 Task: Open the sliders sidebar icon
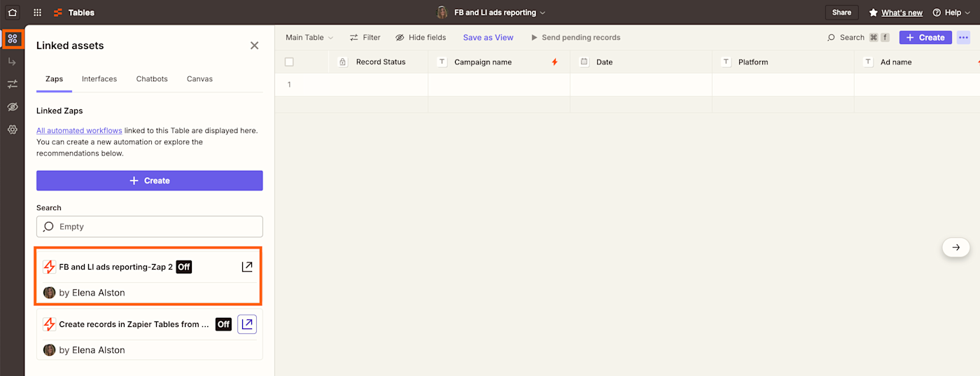coord(12,84)
